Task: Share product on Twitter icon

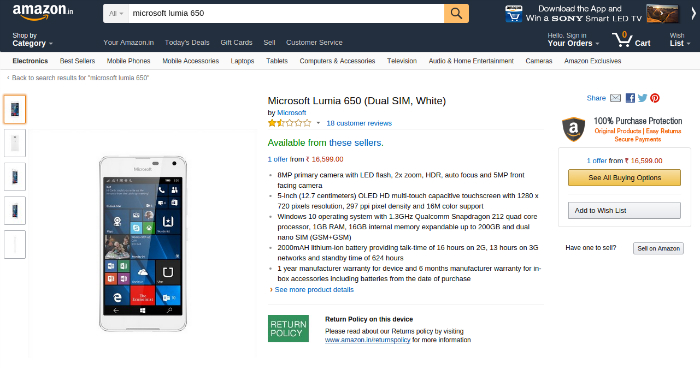Action: pyautogui.click(x=642, y=98)
